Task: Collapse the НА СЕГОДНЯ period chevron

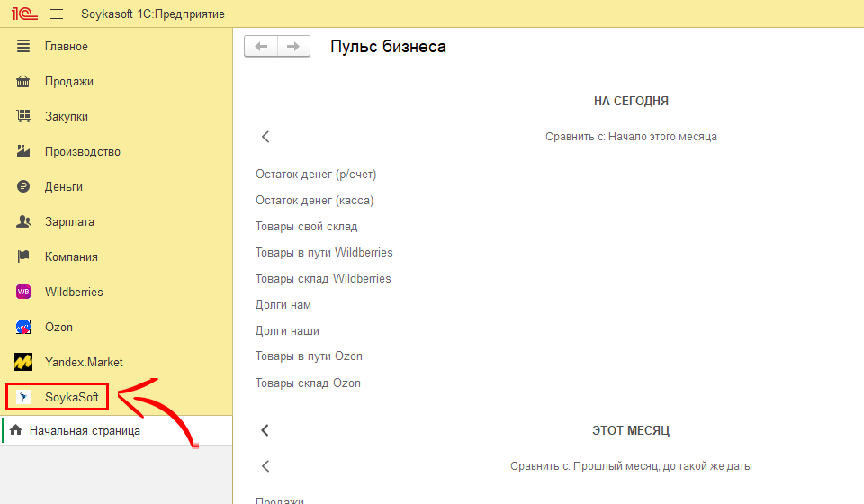Action: (x=265, y=137)
